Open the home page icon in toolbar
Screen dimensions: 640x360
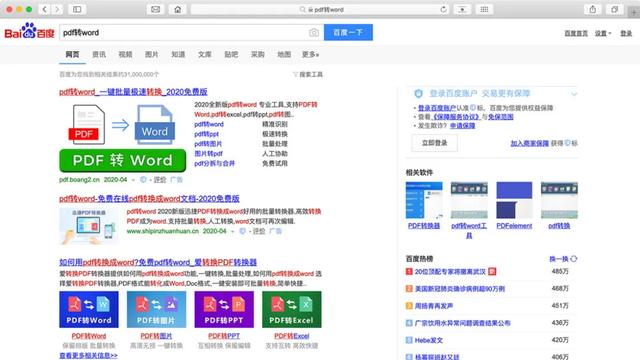pos(178,9)
